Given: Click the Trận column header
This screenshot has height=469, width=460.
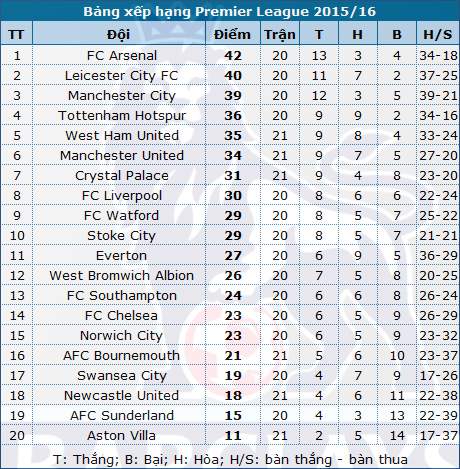Looking at the screenshot, I should pos(280,34).
